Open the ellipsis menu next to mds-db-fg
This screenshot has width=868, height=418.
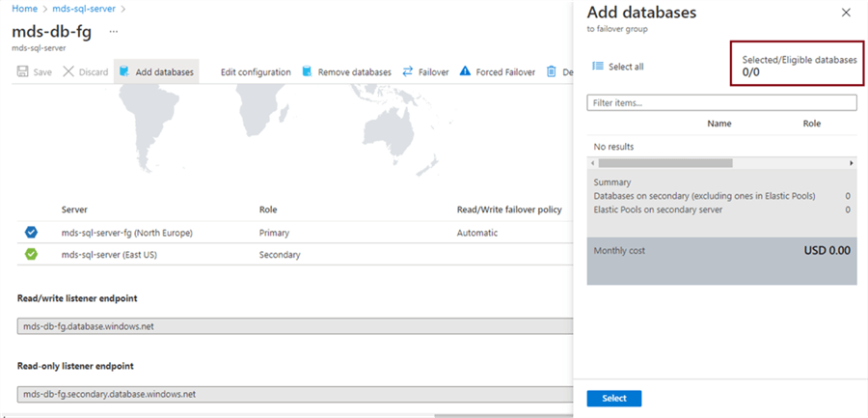(x=114, y=32)
